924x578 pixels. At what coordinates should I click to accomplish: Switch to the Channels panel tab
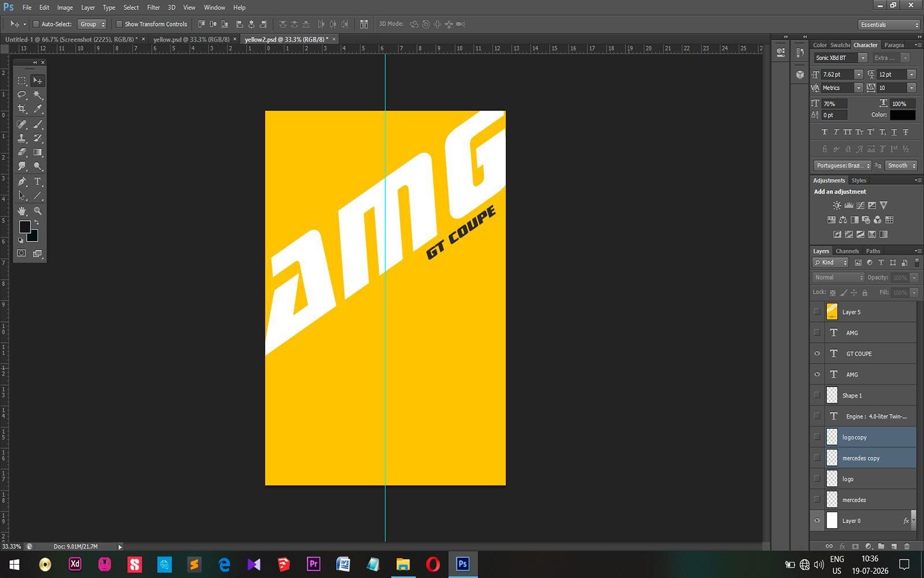(x=847, y=251)
